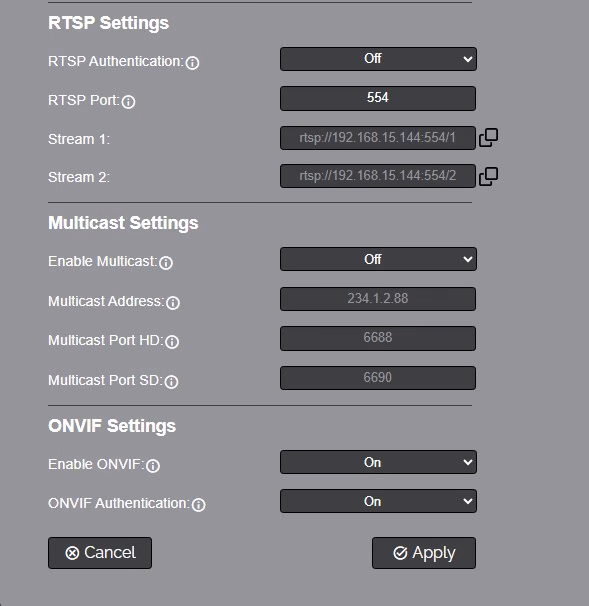Open the ONVIF Authentication dropdown
The image size is (589, 606).
click(x=378, y=501)
